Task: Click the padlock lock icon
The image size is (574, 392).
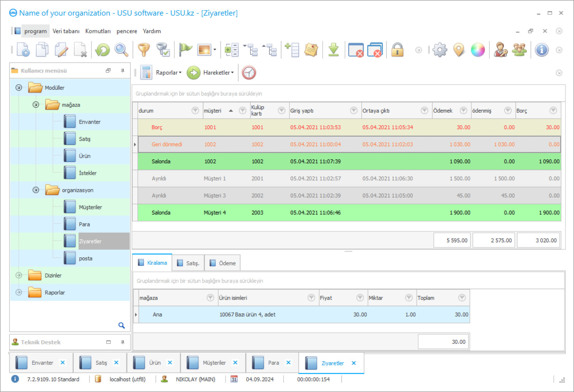Action: tap(397, 50)
